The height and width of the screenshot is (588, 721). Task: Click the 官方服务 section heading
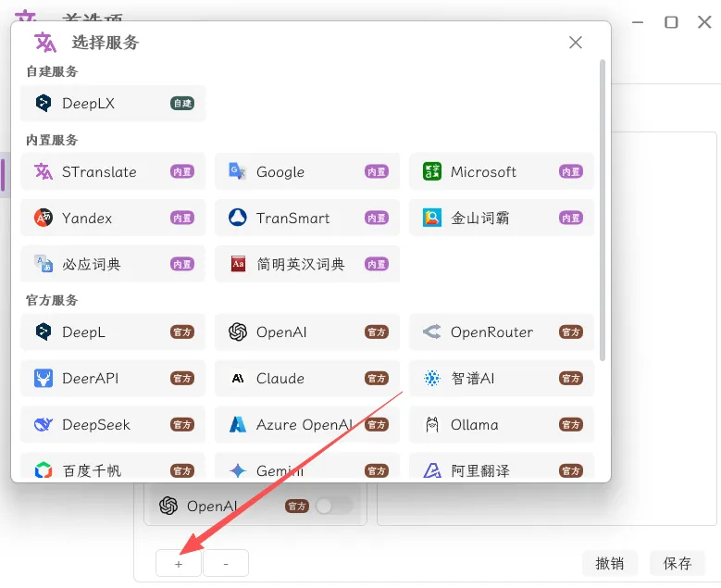(52, 300)
